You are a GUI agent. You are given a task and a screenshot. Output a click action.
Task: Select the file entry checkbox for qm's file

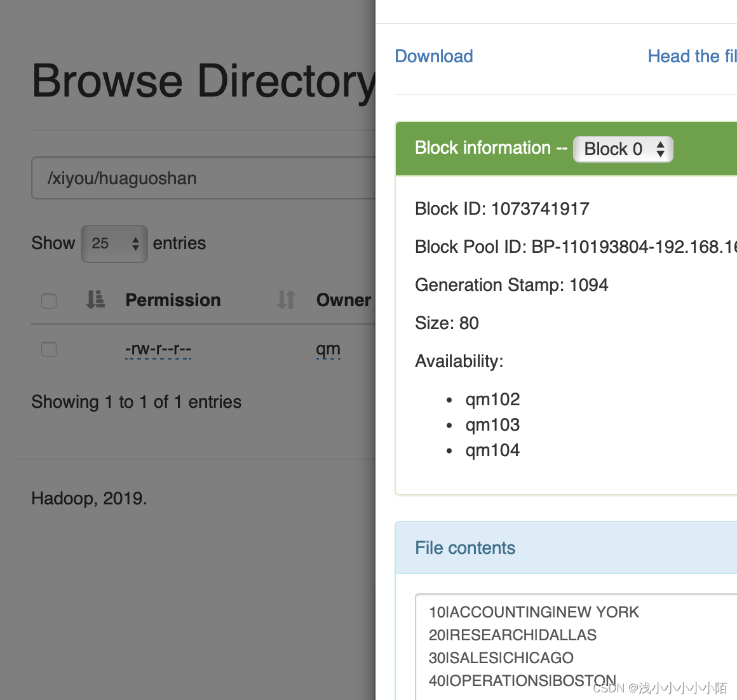48,349
